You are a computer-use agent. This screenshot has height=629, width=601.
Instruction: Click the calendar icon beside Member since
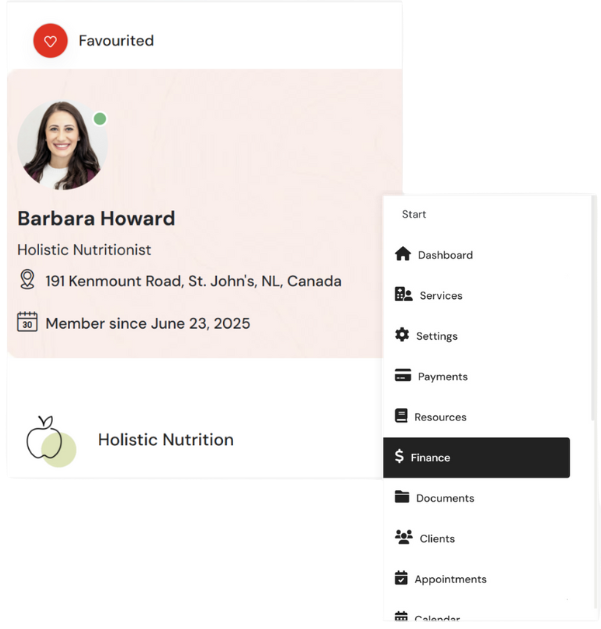(x=27, y=322)
